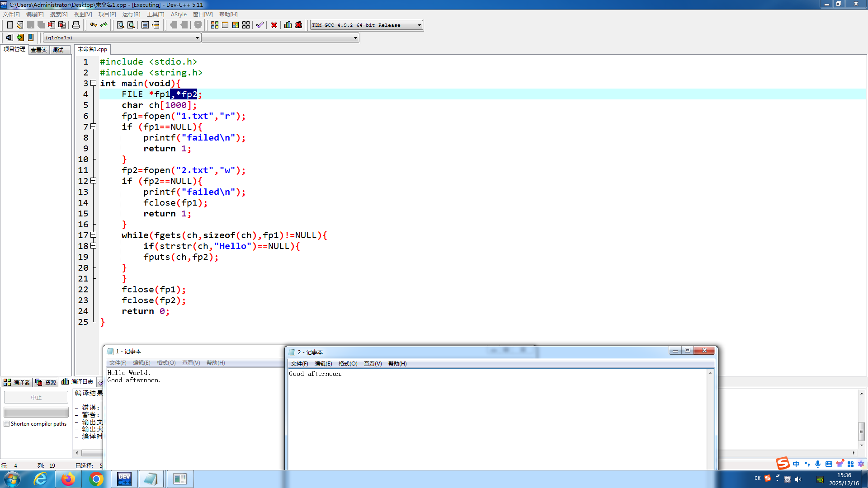Open the Dev-C++ taskbar button

pyautogui.click(x=124, y=479)
